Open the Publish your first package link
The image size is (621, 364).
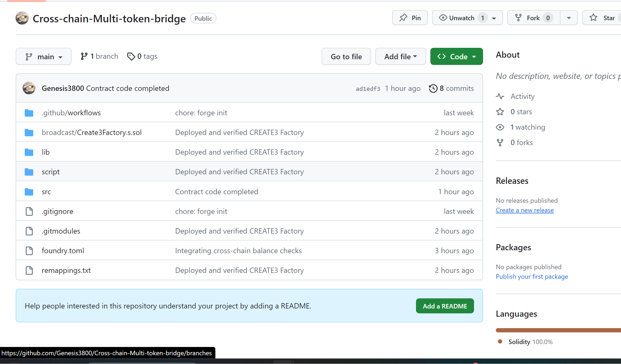coord(532,277)
